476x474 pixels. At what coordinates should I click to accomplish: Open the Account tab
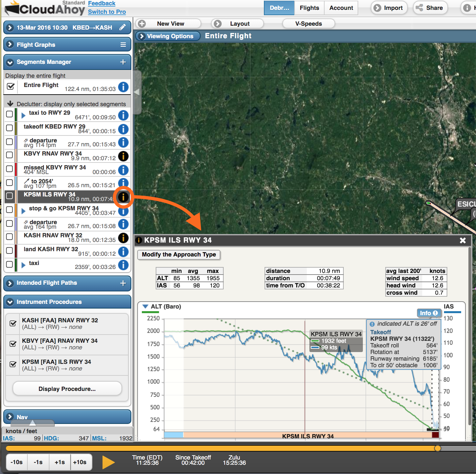tap(341, 8)
